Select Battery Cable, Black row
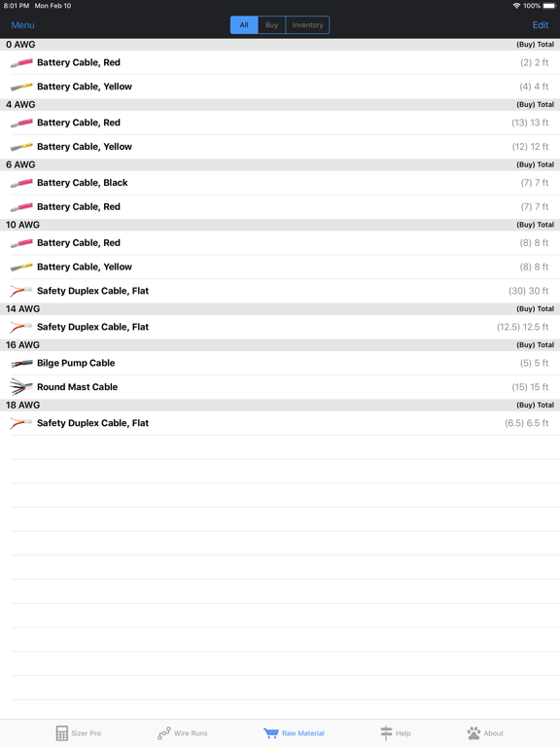This screenshot has width=560, height=747. tap(280, 183)
